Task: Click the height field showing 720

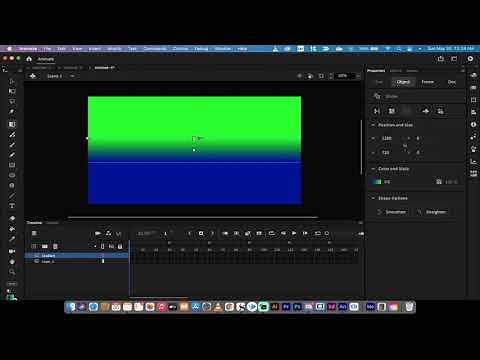Action: point(386,153)
